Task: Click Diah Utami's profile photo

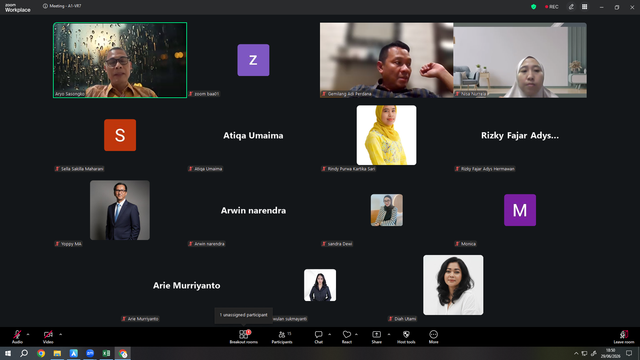Action: (453, 285)
